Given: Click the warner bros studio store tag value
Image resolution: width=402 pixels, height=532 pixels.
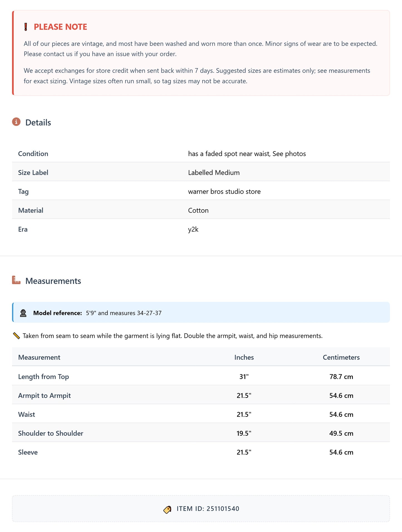Looking at the screenshot, I should [x=224, y=191].
